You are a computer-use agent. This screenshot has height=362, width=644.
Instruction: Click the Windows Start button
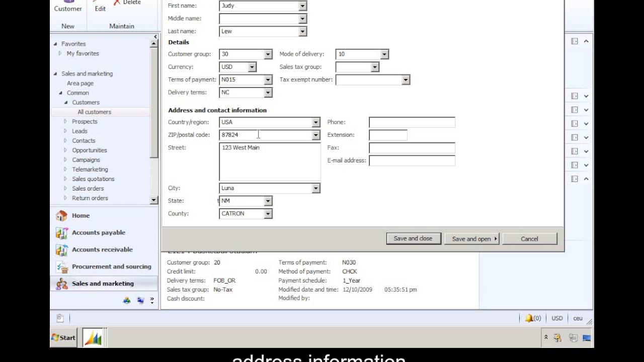point(63,337)
